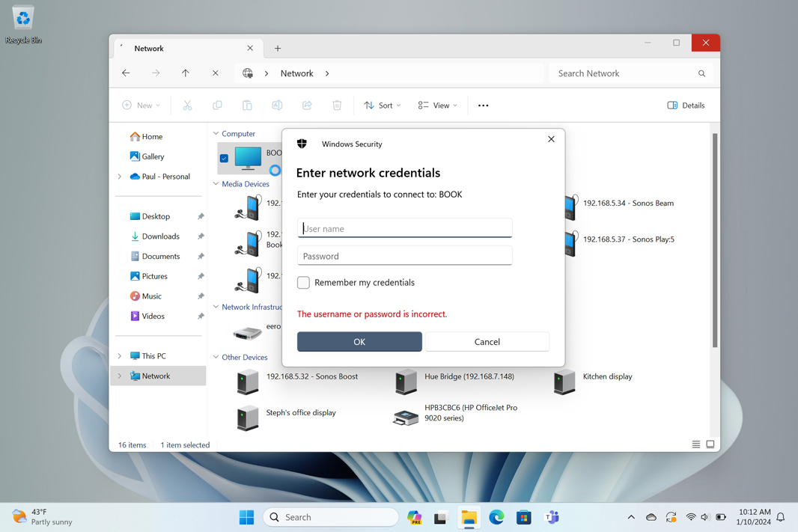Open the View dropdown
The image size is (798, 532).
[438, 106]
